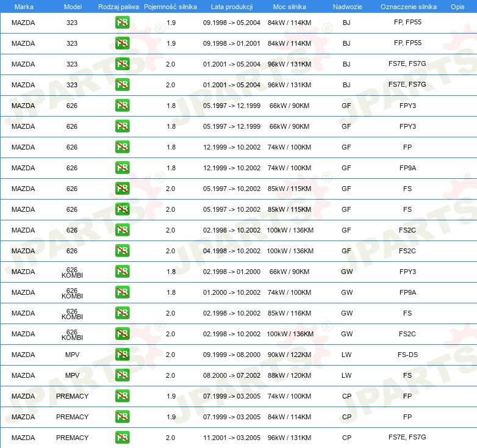Click the Model column header
The height and width of the screenshot is (448, 477).
(73, 7)
